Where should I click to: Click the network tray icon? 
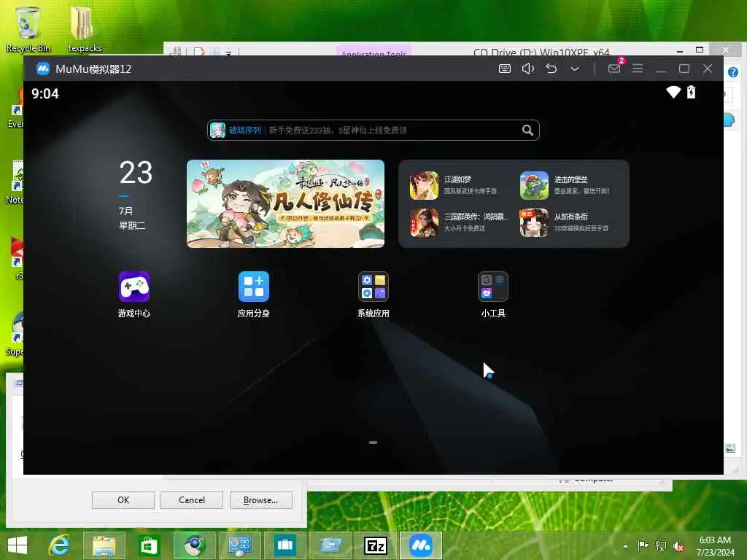(x=661, y=546)
